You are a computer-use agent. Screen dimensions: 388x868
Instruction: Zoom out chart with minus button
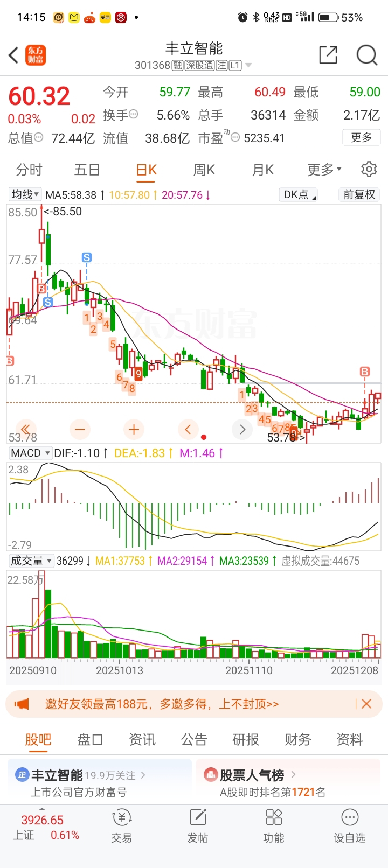pos(80,429)
